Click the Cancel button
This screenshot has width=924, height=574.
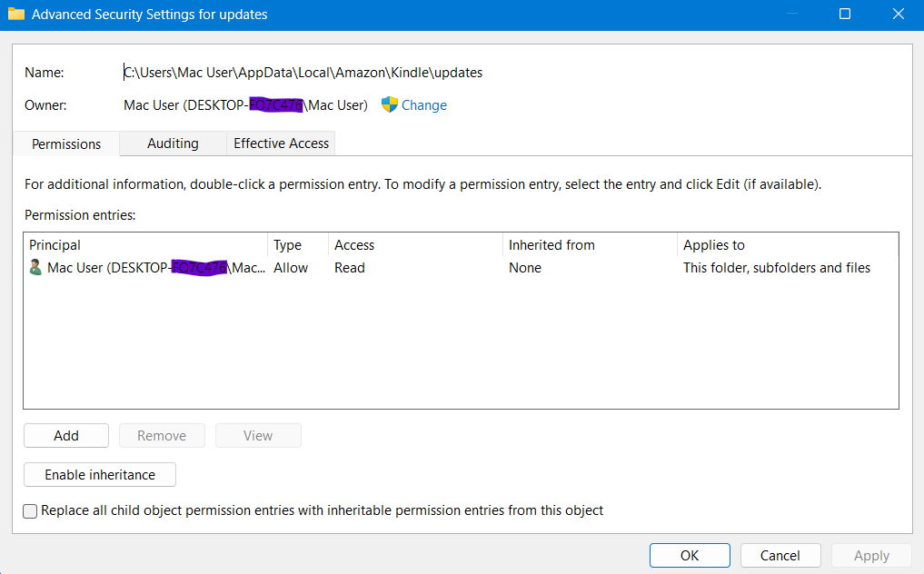pyautogui.click(x=780, y=556)
